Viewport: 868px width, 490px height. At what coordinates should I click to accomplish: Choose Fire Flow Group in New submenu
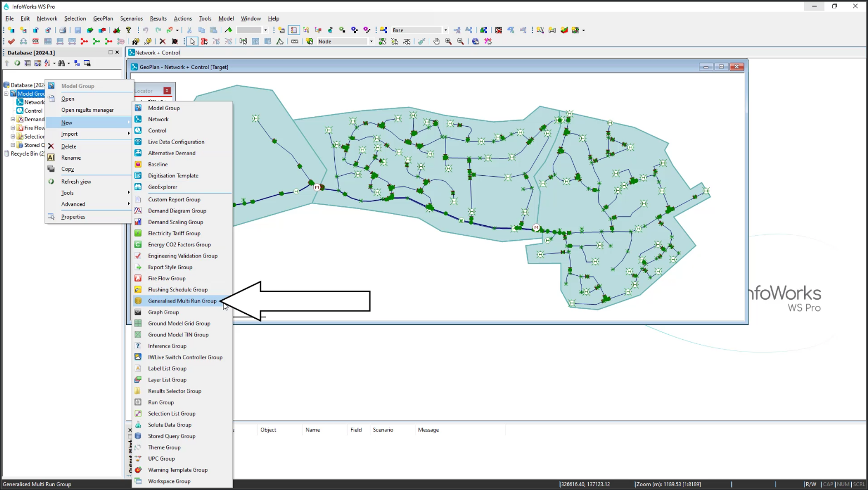[x=182, y=278]
